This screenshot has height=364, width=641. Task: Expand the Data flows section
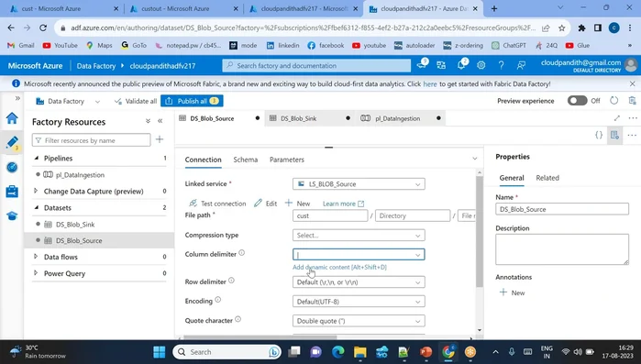[36, 257]
